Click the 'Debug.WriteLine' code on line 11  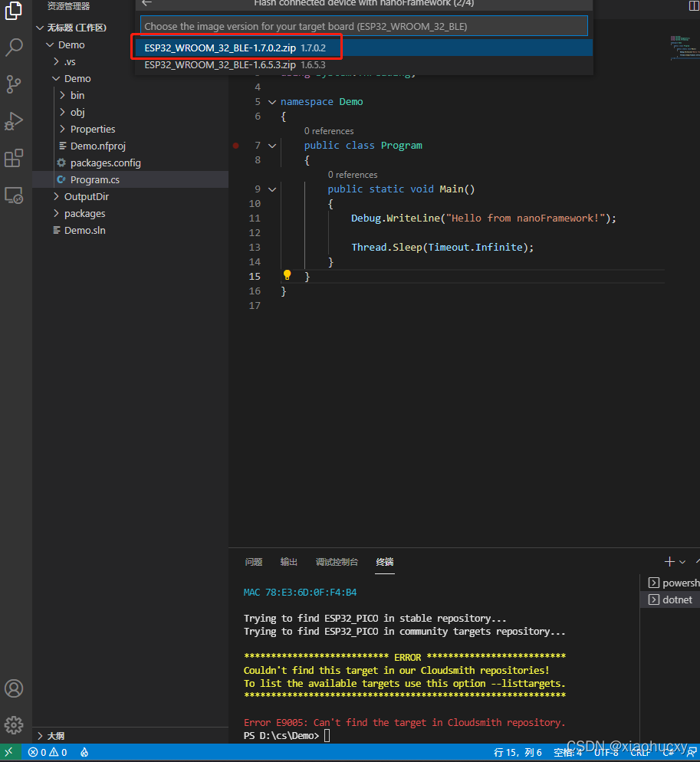click(395, 218)
